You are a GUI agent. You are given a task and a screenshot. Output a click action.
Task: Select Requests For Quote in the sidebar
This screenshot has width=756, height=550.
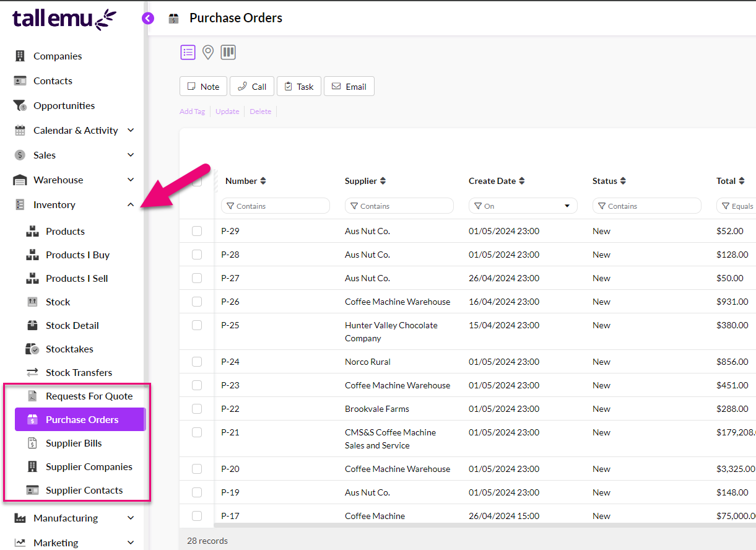coord(89,396)
